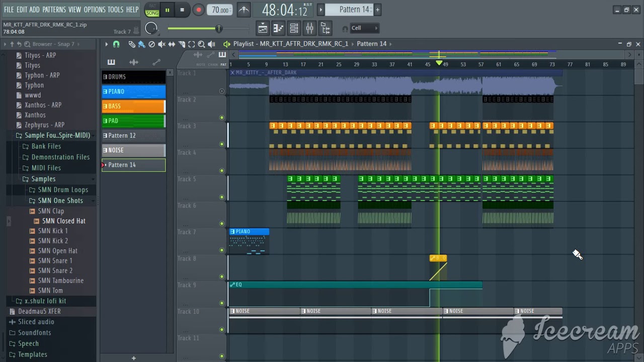Click browser collapse-up arrow icon
644x362 pixels.
point(12,44)
